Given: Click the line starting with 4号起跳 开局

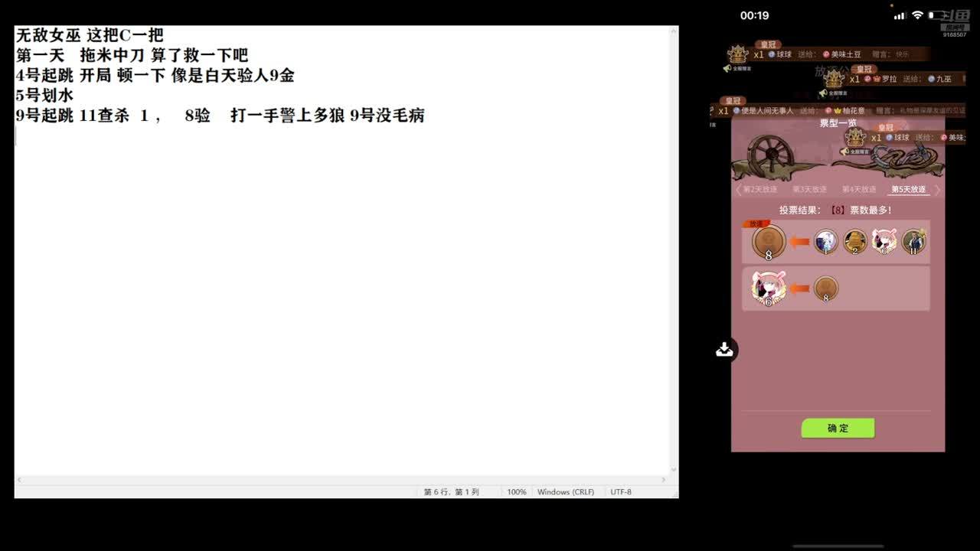Looking at the screenshot, I should (x=155, y=75).
